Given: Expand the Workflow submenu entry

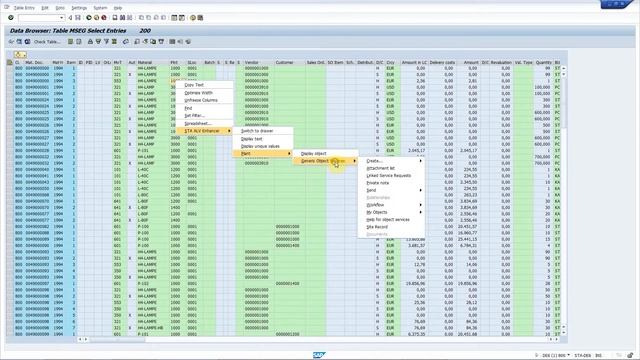Looking at the screenshot, I should pyautogui.click(x=391, y=205).
